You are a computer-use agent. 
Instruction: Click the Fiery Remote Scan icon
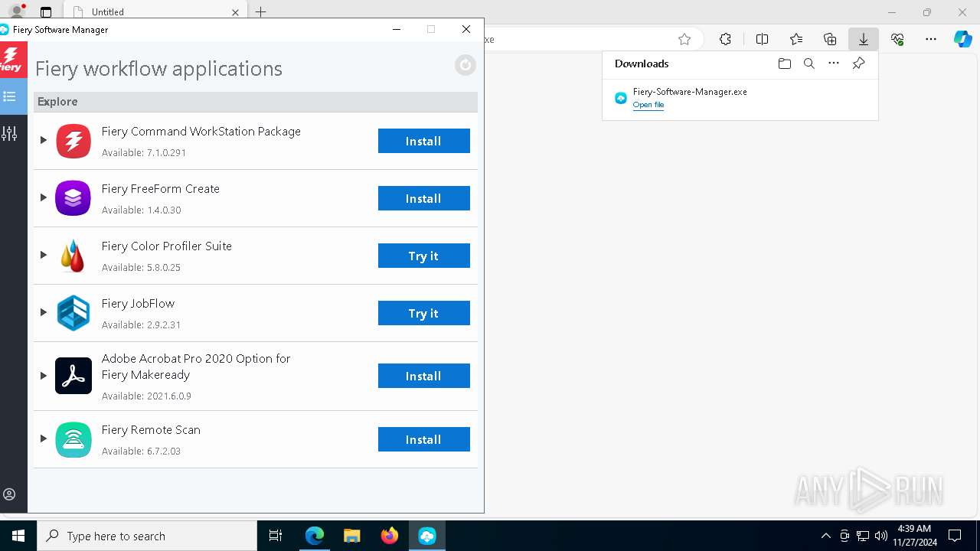click(73, 439)
